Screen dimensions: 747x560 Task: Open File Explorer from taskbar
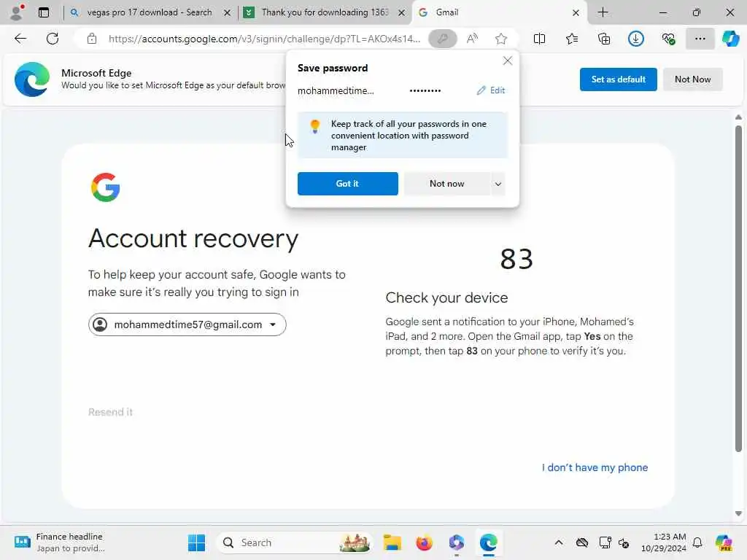(x=392, y=542)
